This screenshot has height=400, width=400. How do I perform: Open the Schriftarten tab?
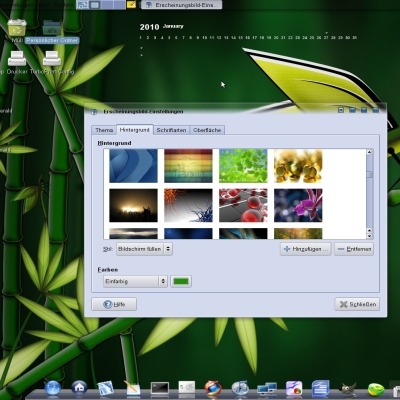tap(171, 130)
